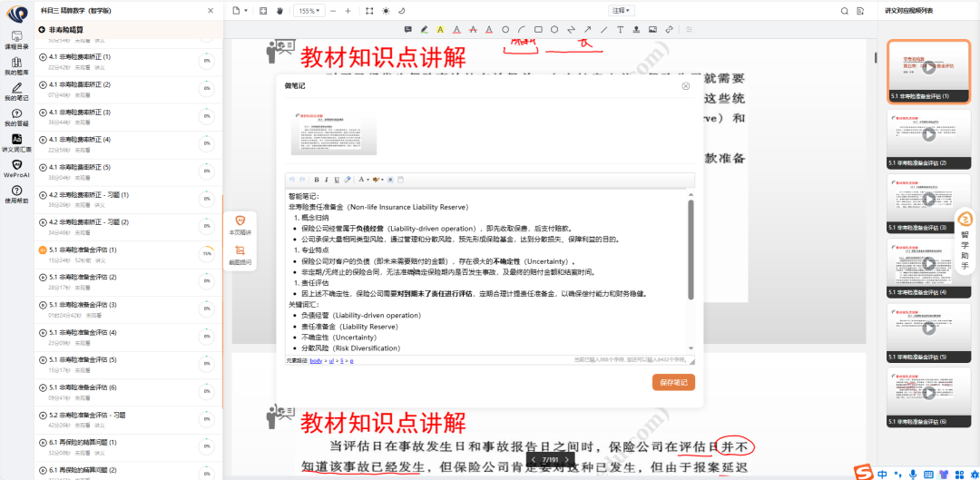Select the rectangle shape annotation tool

click(x=538, y=30)
